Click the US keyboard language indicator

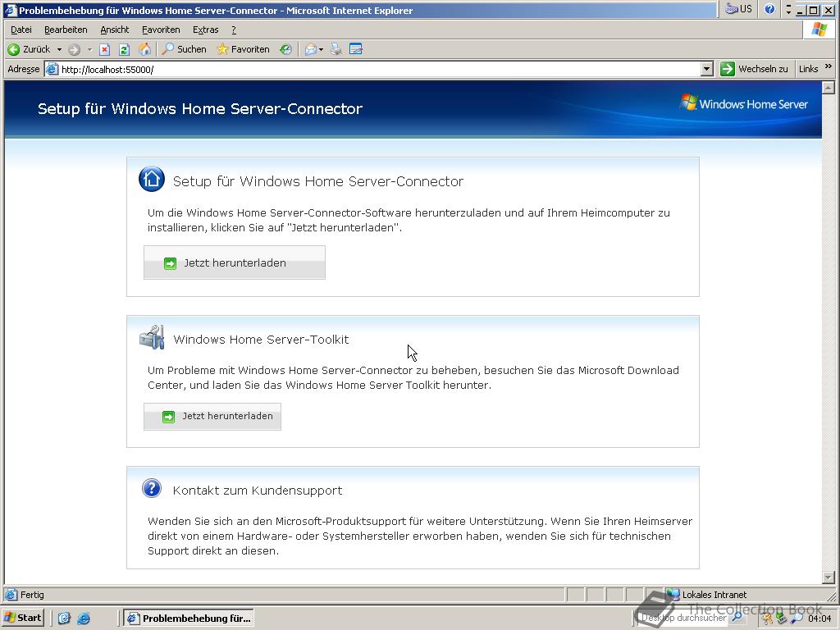point(739,9)
